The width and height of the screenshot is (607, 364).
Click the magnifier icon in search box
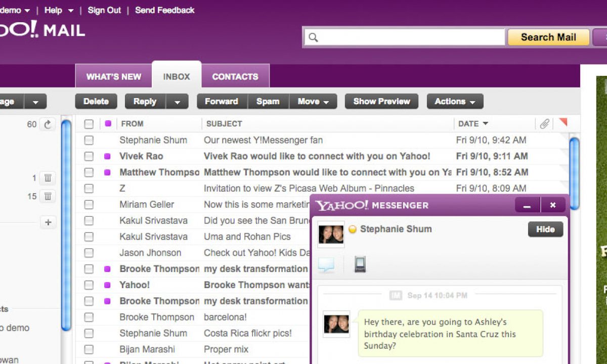[x=314, y=37]
